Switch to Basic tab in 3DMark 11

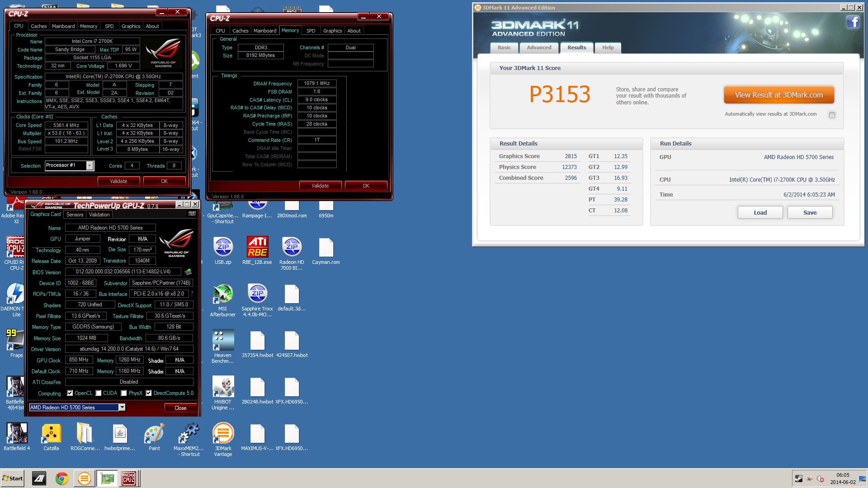pos(505,47)
